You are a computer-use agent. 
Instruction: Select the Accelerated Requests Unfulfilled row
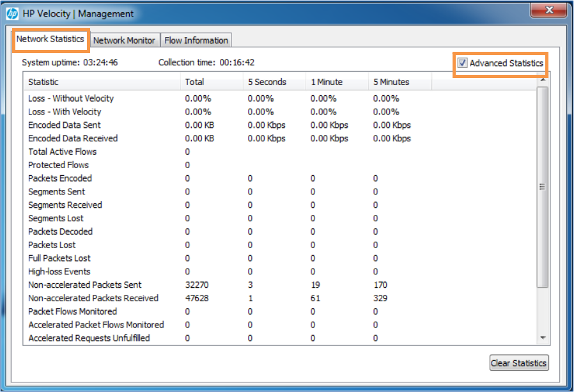(89, 338)
